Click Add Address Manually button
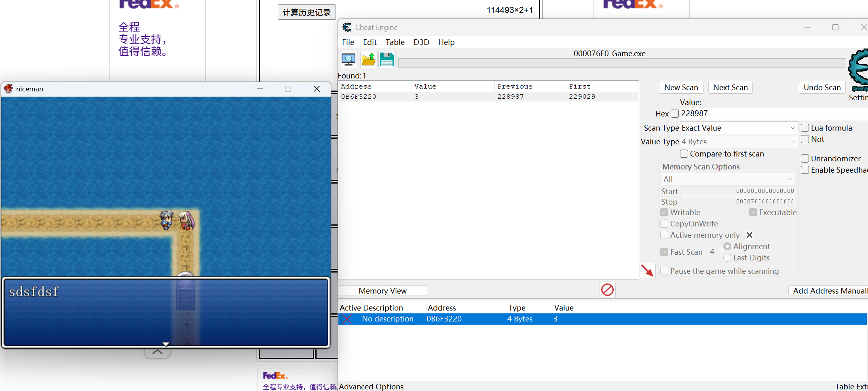Viewport: 868px width, 391px height. point(829,291)
